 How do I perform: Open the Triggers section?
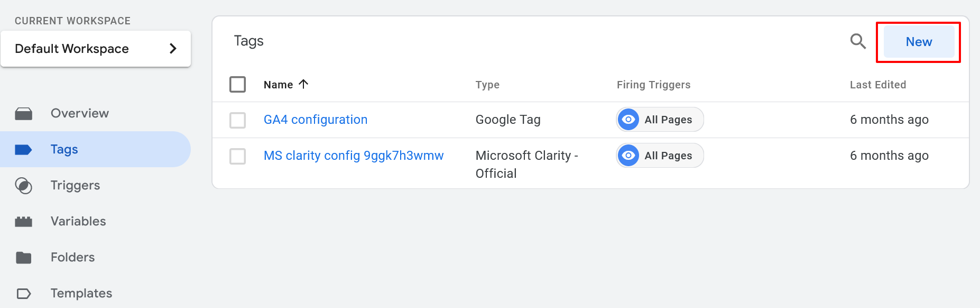[x=75, y=185]
